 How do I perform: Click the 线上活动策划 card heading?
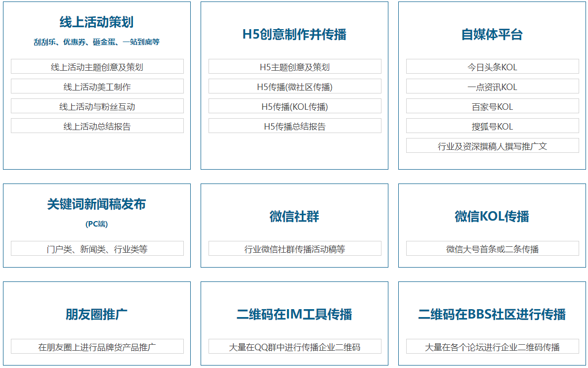point(97,22)
